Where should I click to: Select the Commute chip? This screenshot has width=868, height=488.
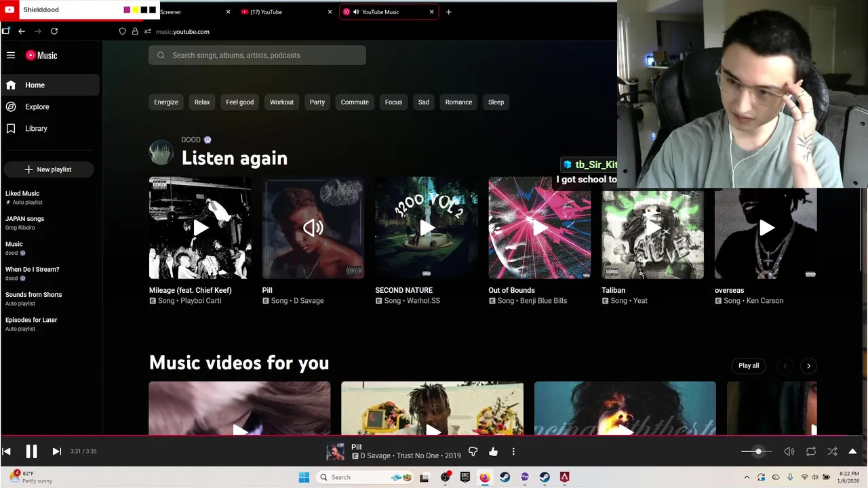(x=355, y=102)
